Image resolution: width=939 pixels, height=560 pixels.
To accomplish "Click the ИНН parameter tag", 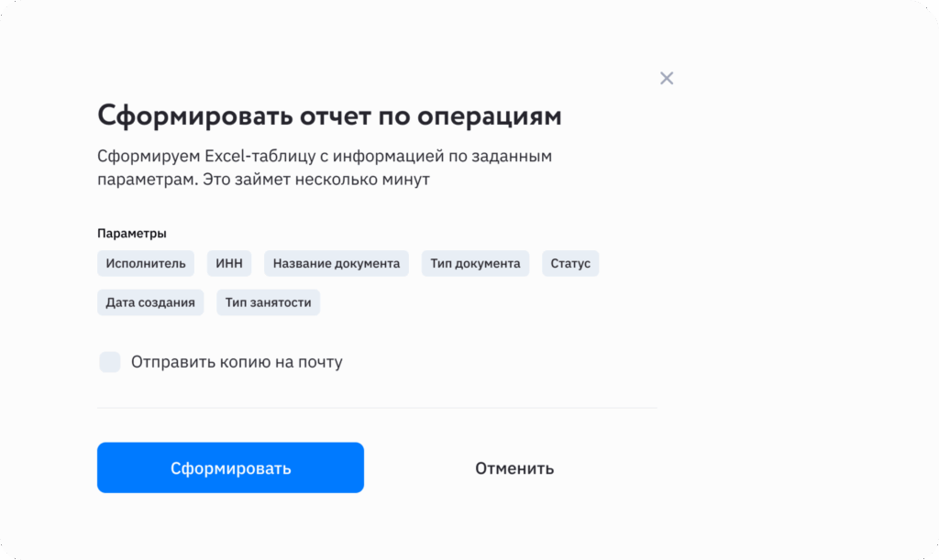I will click(229, 264).
